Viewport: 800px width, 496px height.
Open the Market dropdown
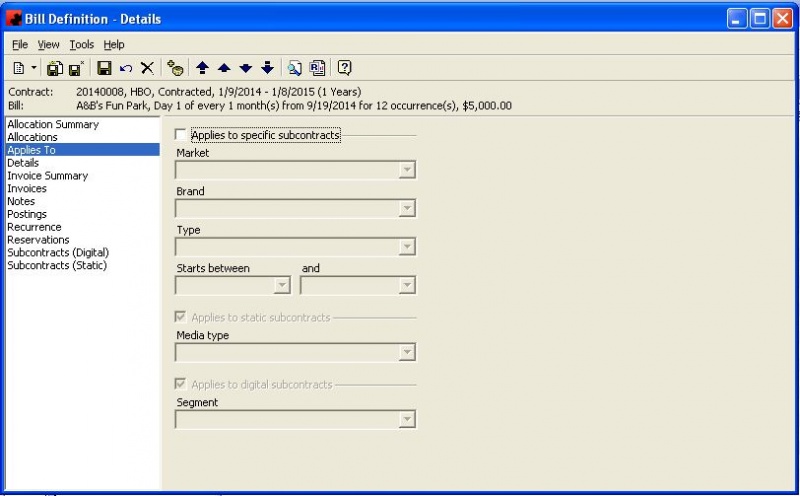[406, 170]
